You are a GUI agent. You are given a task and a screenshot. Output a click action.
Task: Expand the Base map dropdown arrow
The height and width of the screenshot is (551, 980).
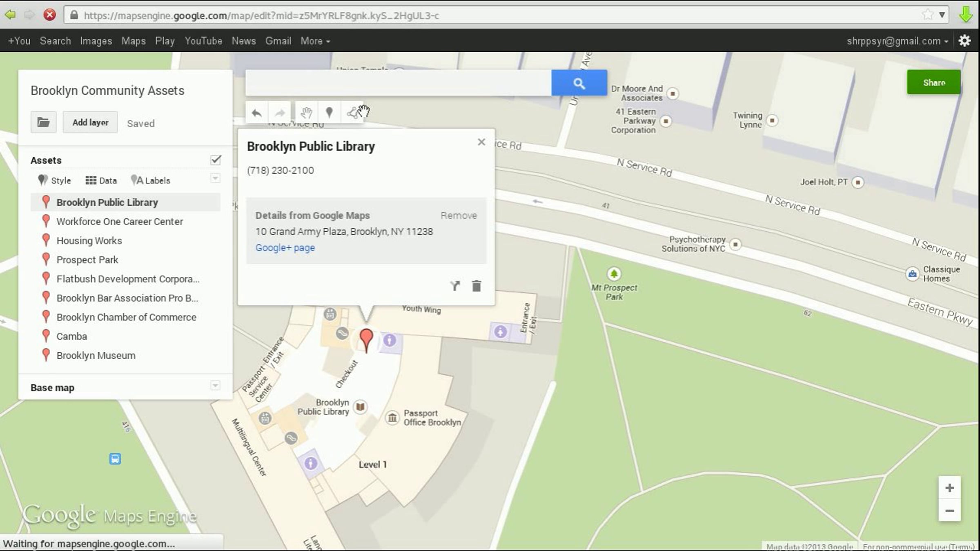(x=215, y=386)
